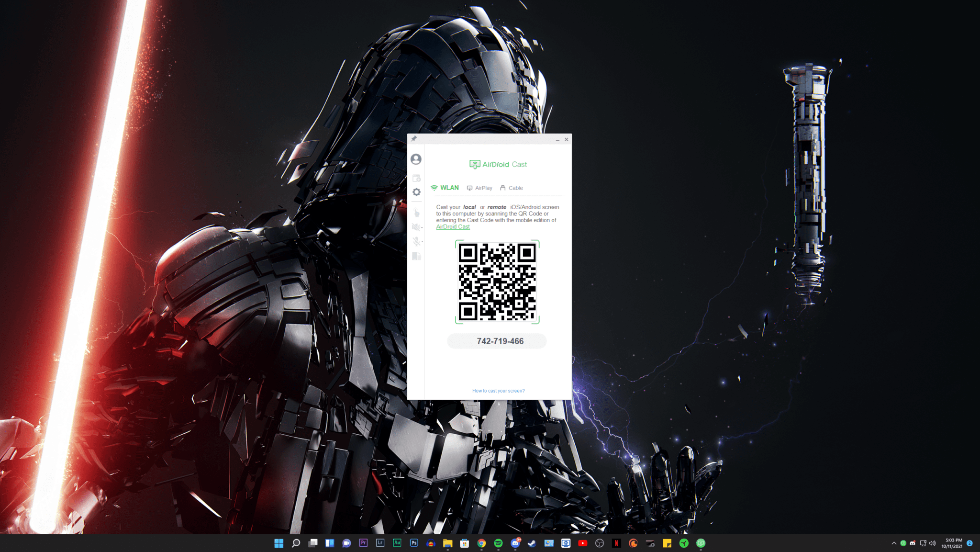Viewport: 980px width, 552px height.
Task: Open YouTube from the taskbar
Action: 583,543
